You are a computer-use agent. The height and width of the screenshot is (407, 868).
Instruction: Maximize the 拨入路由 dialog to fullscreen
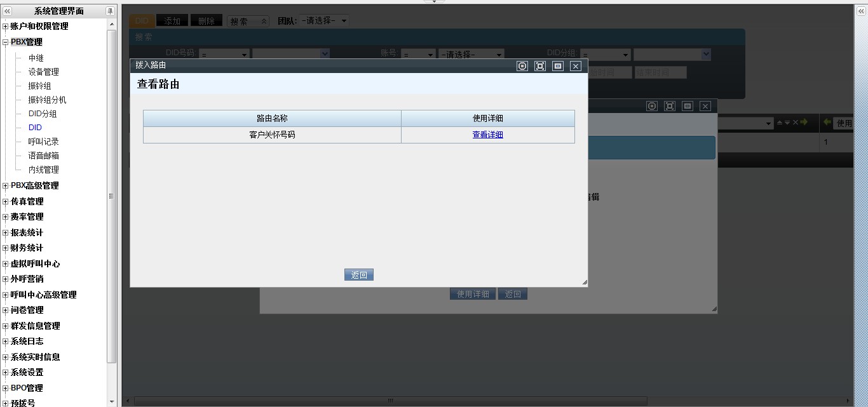point(540,66)
